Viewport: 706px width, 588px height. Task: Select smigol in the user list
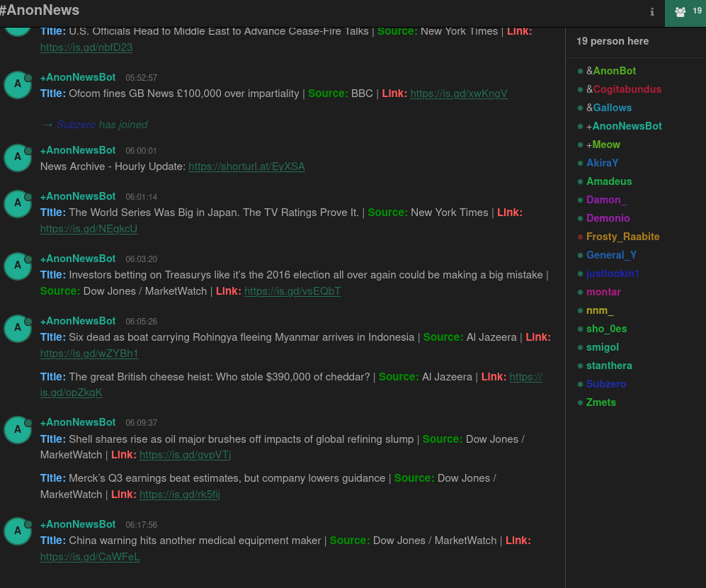[603, 347]
